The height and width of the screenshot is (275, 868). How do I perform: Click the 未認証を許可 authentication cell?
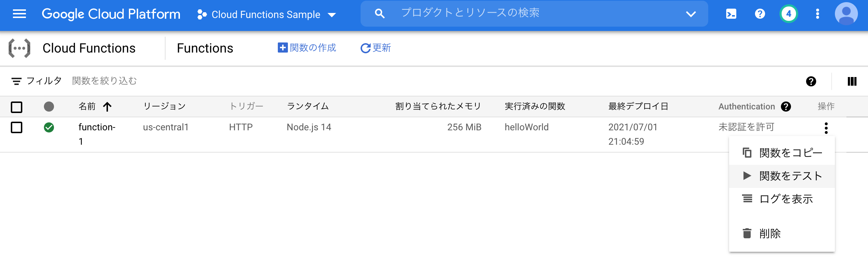click(746, 127)
